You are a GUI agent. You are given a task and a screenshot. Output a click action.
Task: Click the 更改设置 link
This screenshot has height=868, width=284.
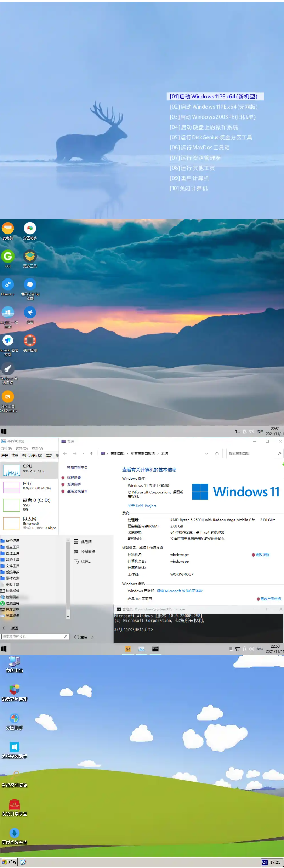(262, 555)
